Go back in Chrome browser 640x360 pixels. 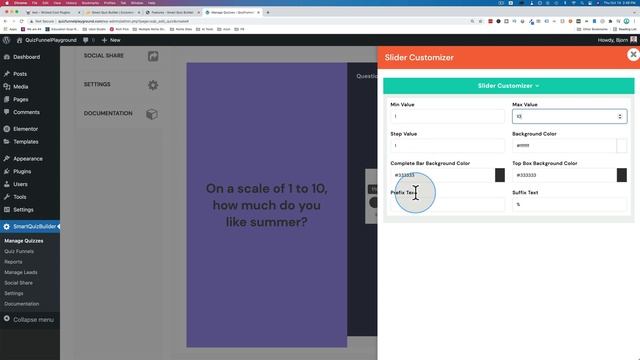point(5,21)
